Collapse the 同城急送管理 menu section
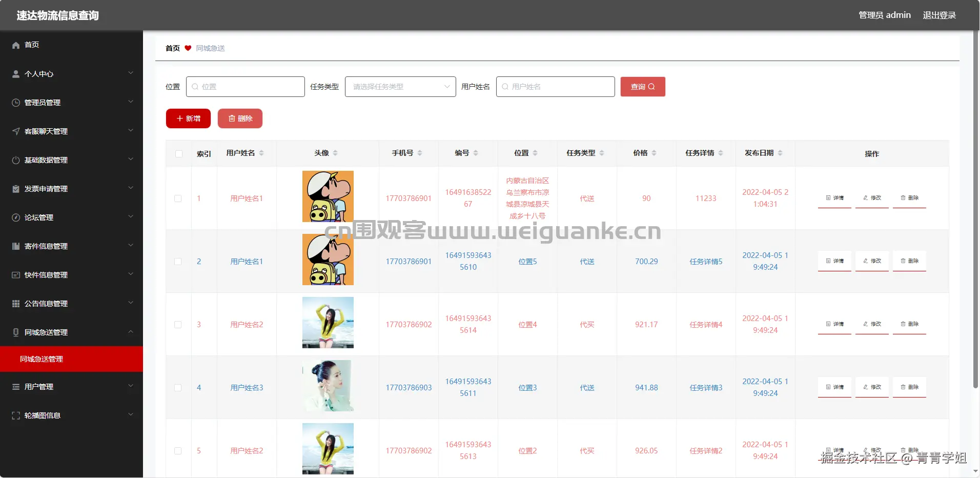 pyautogui.click(x=71, y=332)
